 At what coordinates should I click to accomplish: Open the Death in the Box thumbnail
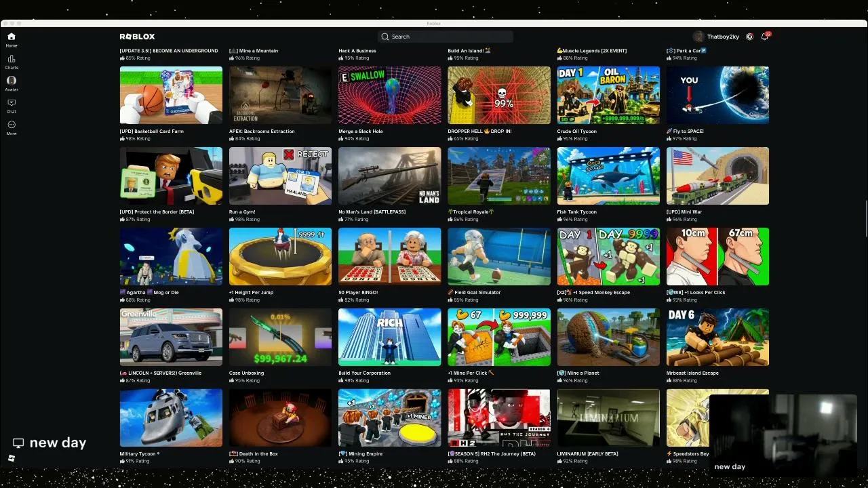point(280,418)
